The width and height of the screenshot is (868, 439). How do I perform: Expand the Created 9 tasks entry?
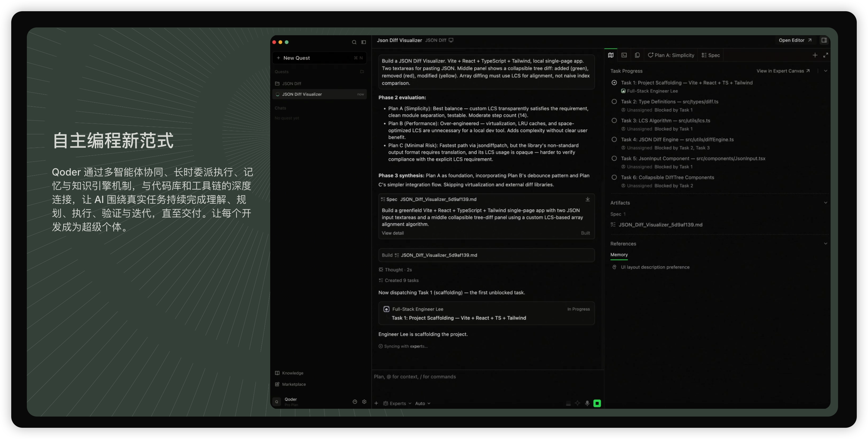tap(398, 280)
